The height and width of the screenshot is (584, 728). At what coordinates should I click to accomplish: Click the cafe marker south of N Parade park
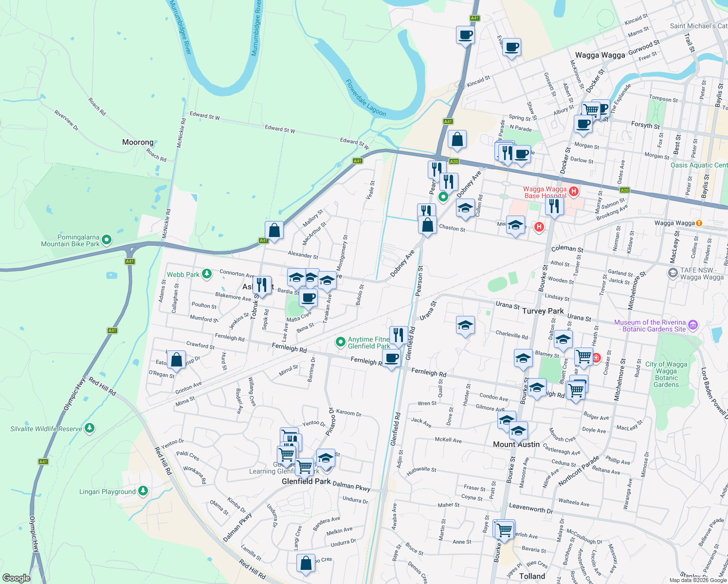pyautogui.click(x=522, y=155)
